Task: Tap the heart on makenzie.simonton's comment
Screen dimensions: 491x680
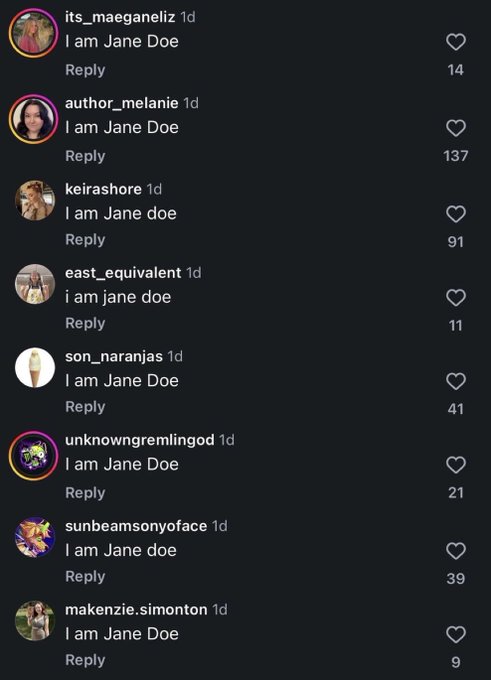Action: click(455, 634)
